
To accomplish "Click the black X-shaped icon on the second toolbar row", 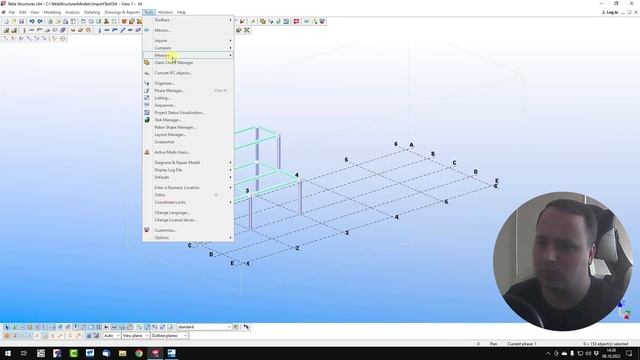I will point(247,30).
